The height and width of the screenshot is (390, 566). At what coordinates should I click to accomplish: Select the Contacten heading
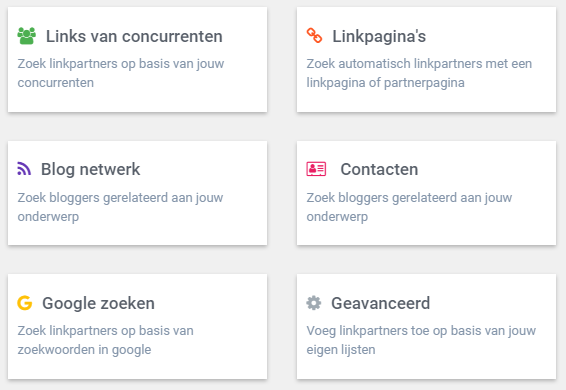(379, 169)
